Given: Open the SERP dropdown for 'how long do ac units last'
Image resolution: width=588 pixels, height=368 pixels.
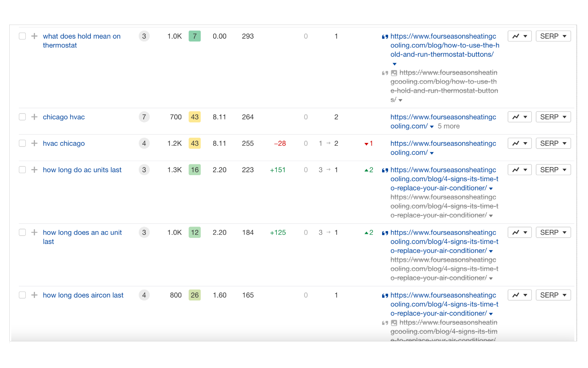Looking at the screenshot, I should tap(553, 170).
